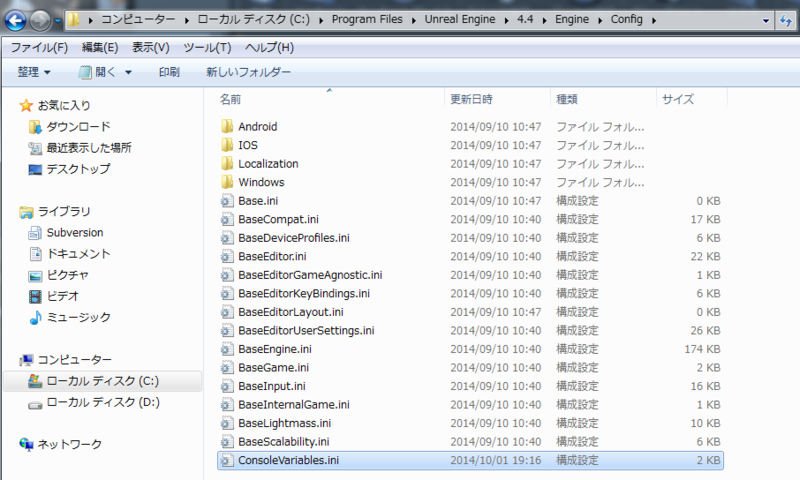
Task: Open the dropdown arrow next to 開く
Action: 128,72
